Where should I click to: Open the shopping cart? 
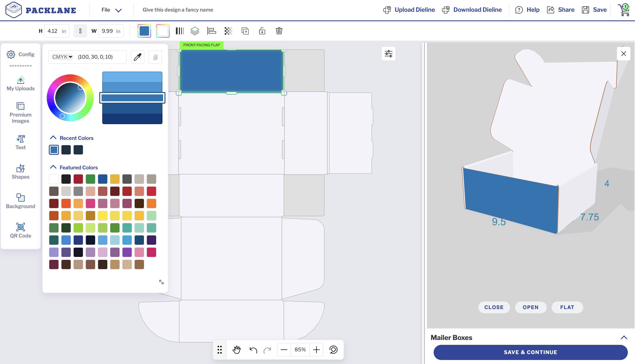(x=624, y=10)
